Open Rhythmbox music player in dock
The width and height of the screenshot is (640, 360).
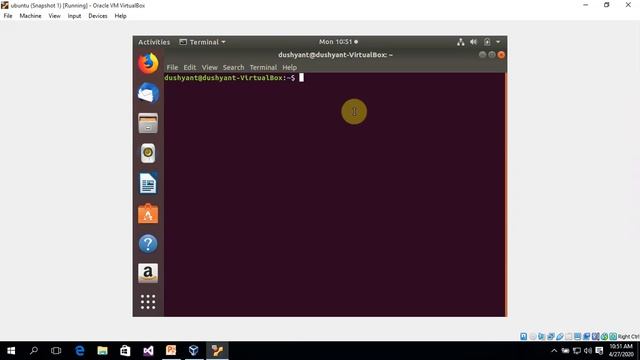pos(148,153)
